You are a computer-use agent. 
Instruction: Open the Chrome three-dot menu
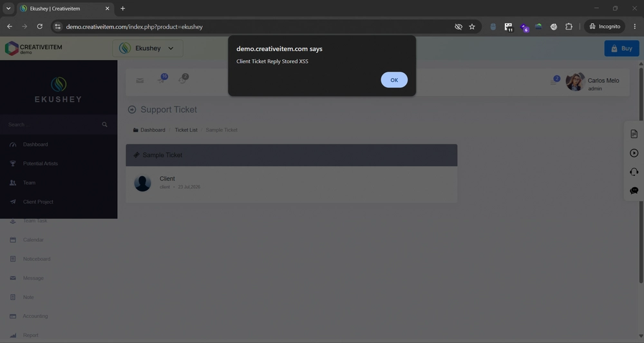pos(634,26)
